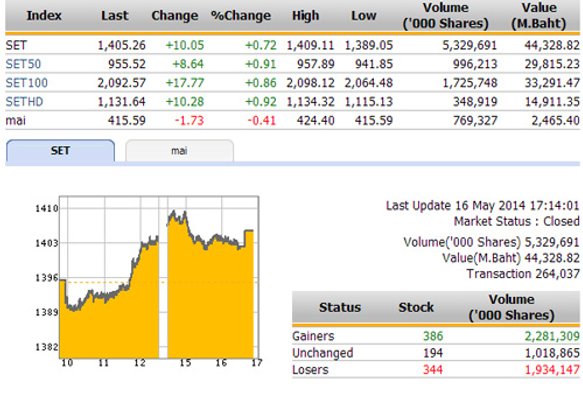Select mai percent change -0.41
Image resolution: width=583 pixels, height=420 pixels.
[262, 120]
